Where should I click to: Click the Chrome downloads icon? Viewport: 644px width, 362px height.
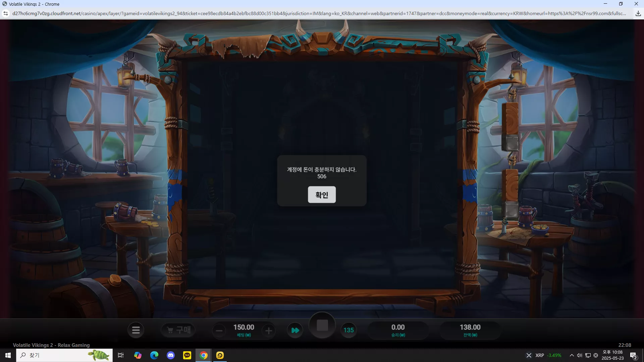(x=638, y=13)
